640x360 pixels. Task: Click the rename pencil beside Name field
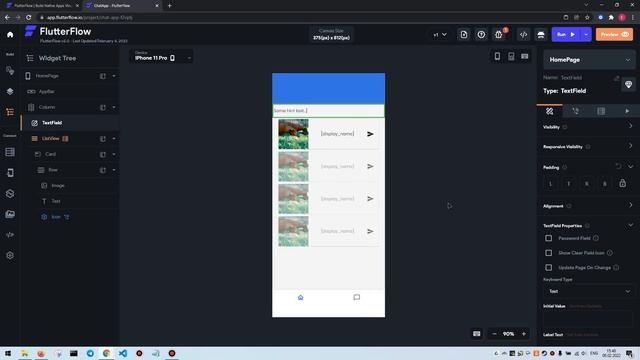[x=616, y=78]
